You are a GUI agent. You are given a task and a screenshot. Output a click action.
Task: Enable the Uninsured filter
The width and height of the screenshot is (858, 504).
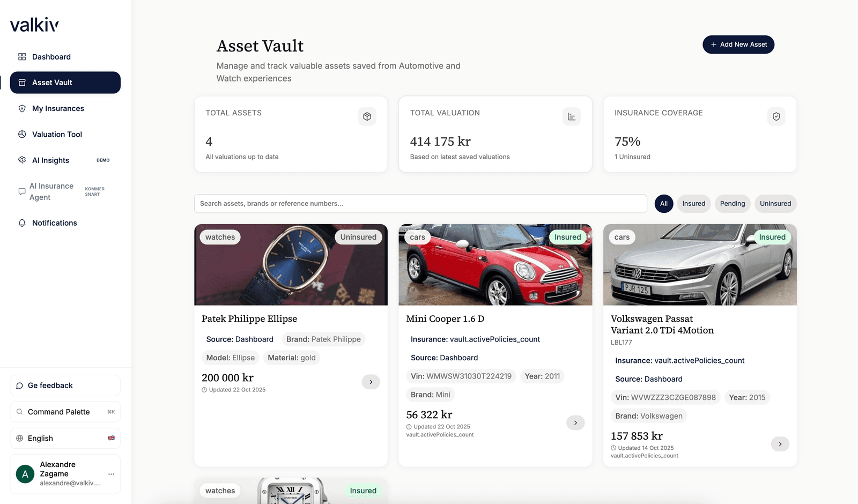point(775,204)
